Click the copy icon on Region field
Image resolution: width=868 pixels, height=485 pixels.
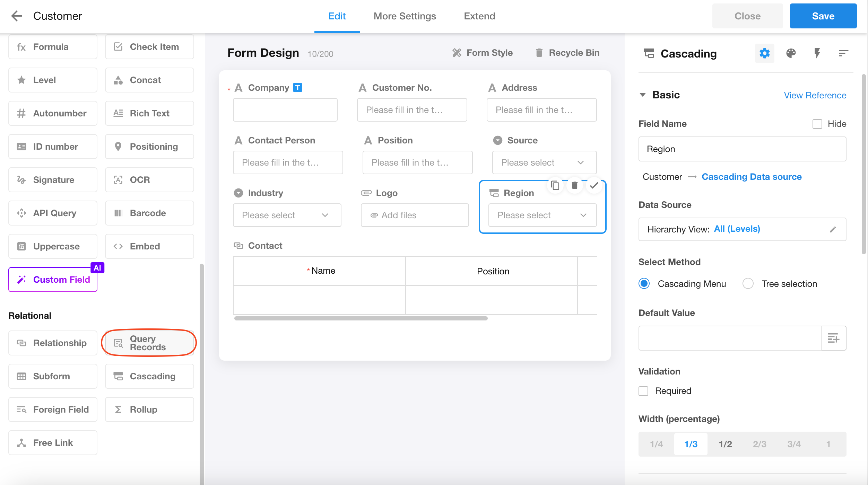point(555,186)
